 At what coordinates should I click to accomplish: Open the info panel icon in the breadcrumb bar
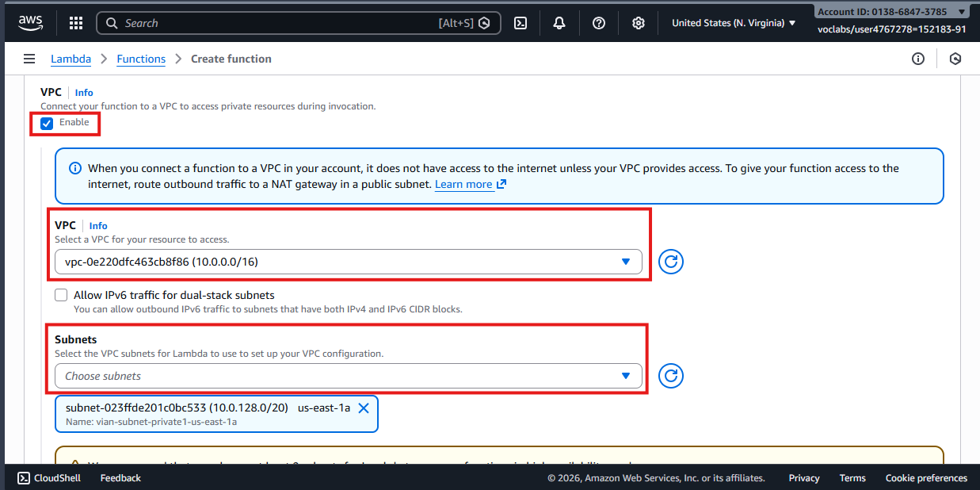(918, 59)
